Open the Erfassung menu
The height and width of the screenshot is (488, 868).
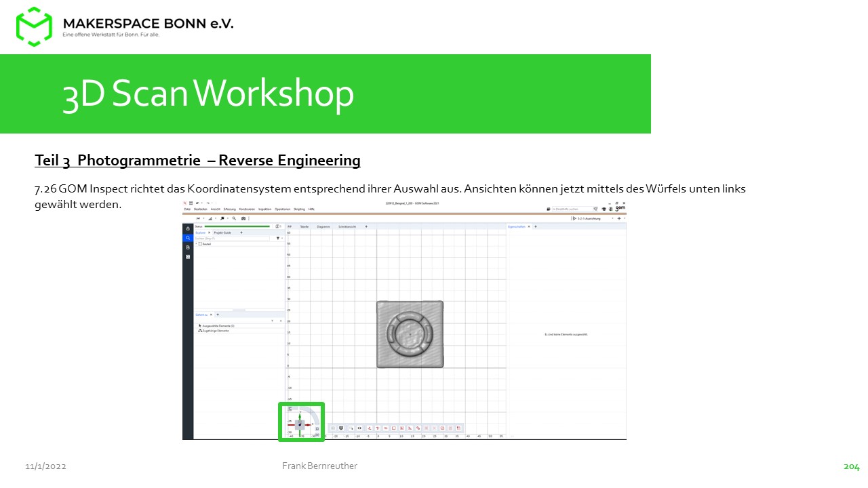tap(230, 209)
